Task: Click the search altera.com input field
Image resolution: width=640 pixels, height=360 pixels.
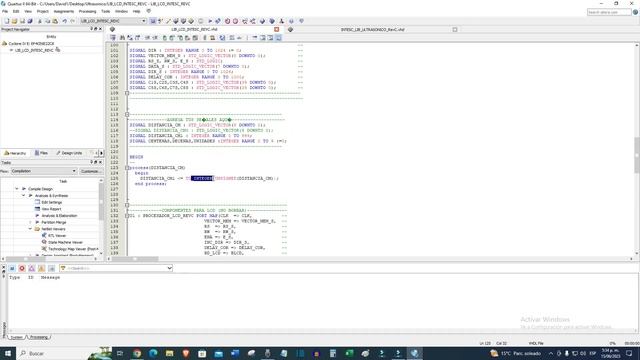Action: click(x=609, y=12)
